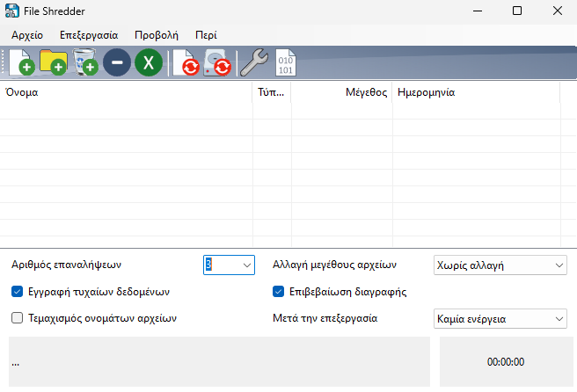Image resolution: width=577 pixels, height=392 pixels.
Task: Open the Περί menu
Action: 206,35
